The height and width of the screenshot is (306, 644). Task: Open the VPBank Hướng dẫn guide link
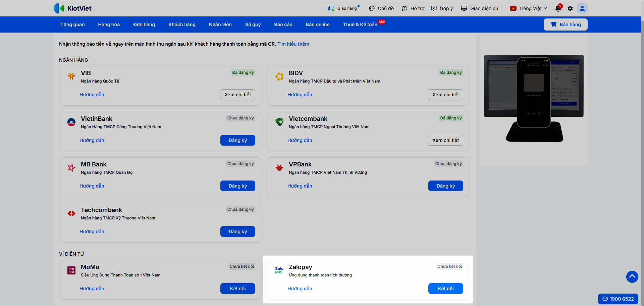pyautogui.click(x=300, y=186)
